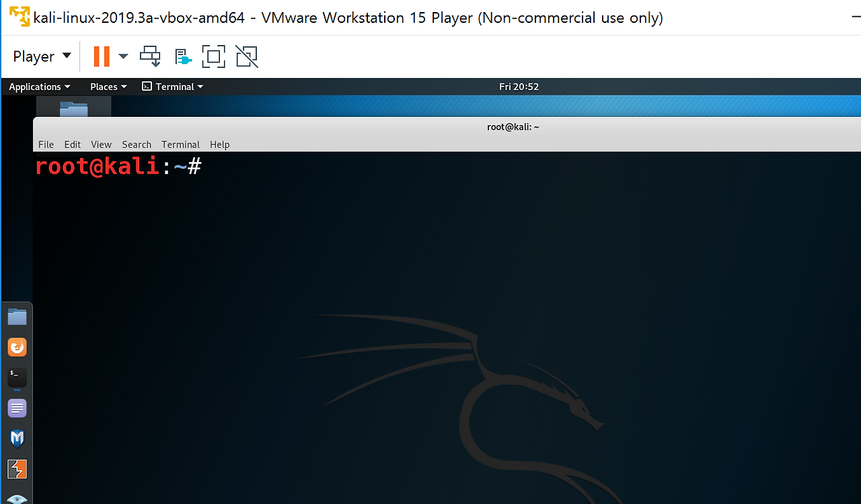Image resolution: width=861 pixels, height=504 pixels.
Task: Launch the Firefox browser from the dock
Action: pos(17,347)
